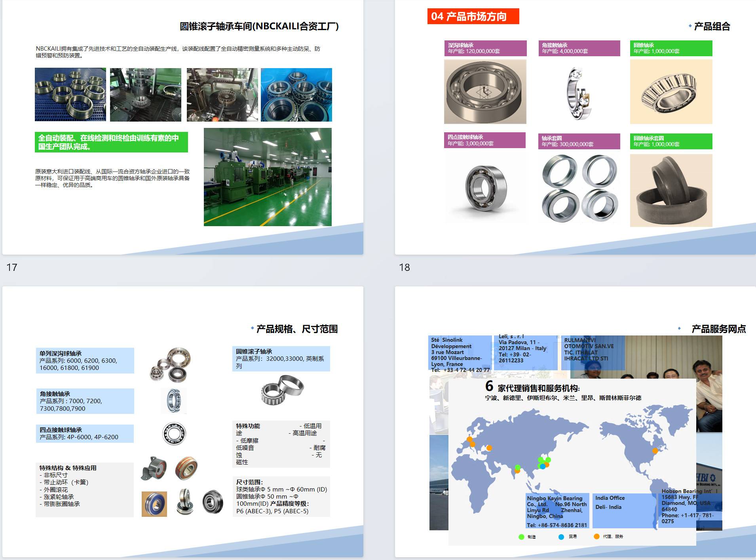Click the '四点接触球轴承 年产能 3,000,000套' label
The width and height of the screenshot is (756, 560).
485,140
